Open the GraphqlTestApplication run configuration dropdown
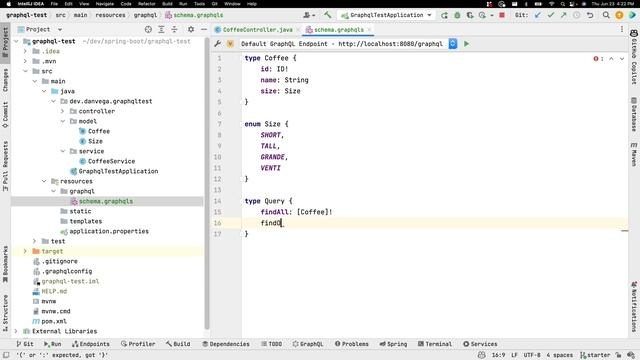 (386, 15)
